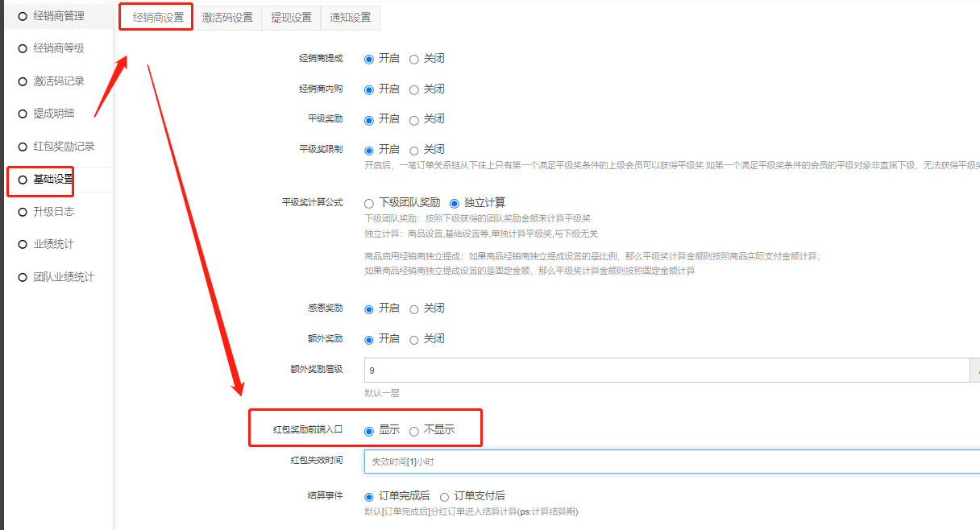Select 订单支付后 as the 结算事件
980x530 pixels.
point(444,497)
